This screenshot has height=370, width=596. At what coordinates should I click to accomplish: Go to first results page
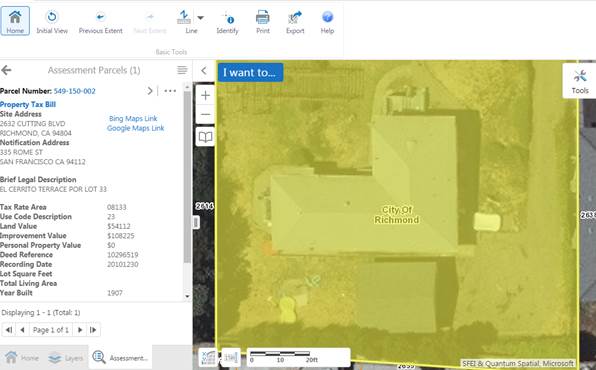9,330
